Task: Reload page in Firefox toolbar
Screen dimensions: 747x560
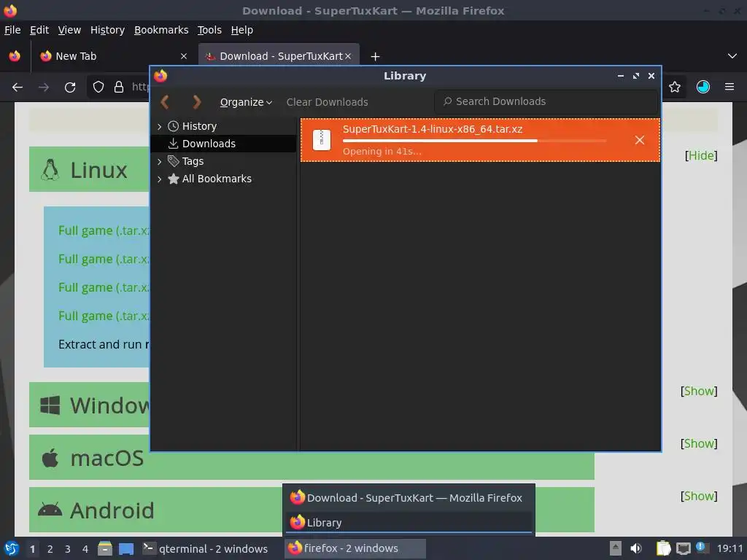Action: 70,87
